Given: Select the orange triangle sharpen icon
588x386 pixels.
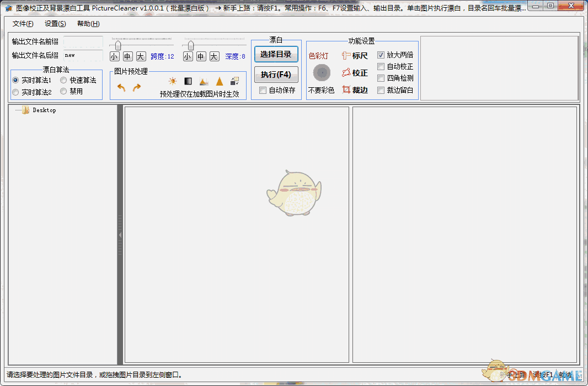Looking at the screenshot, I should coord(219,81).
